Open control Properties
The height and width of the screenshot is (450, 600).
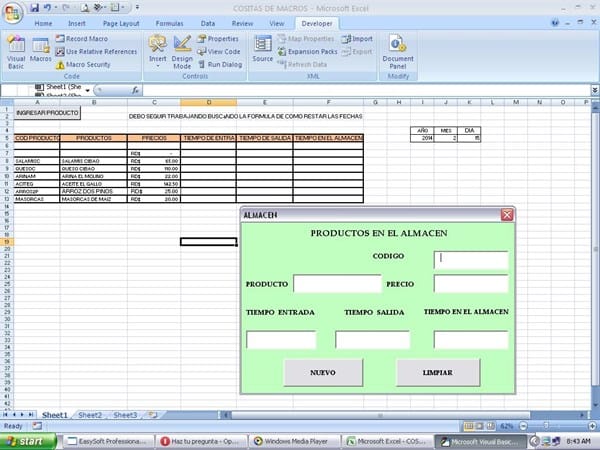(x=218, y=39)
